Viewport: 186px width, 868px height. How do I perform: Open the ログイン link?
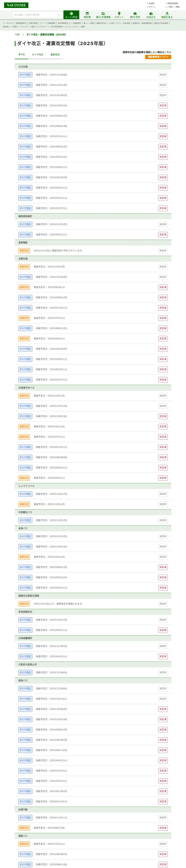pyautogui.click(x=152, y=7)
